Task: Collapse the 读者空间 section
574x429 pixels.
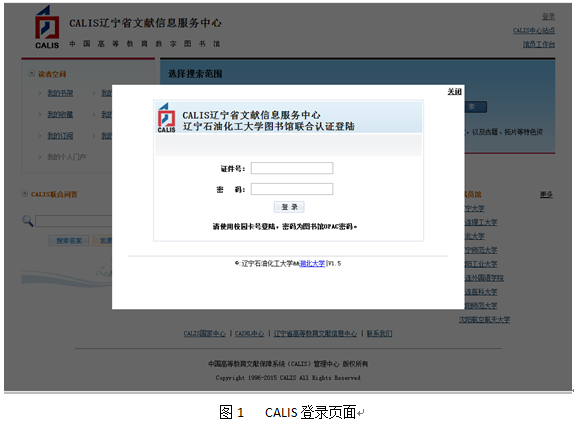Action: point(31,74)
